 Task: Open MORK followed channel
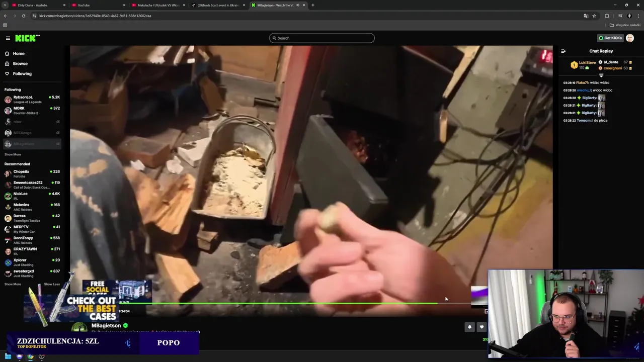[x=32, y=110]
